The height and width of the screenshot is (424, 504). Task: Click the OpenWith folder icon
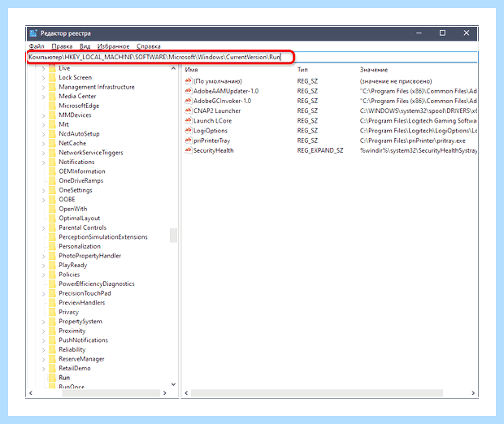[x=52, y=209]
